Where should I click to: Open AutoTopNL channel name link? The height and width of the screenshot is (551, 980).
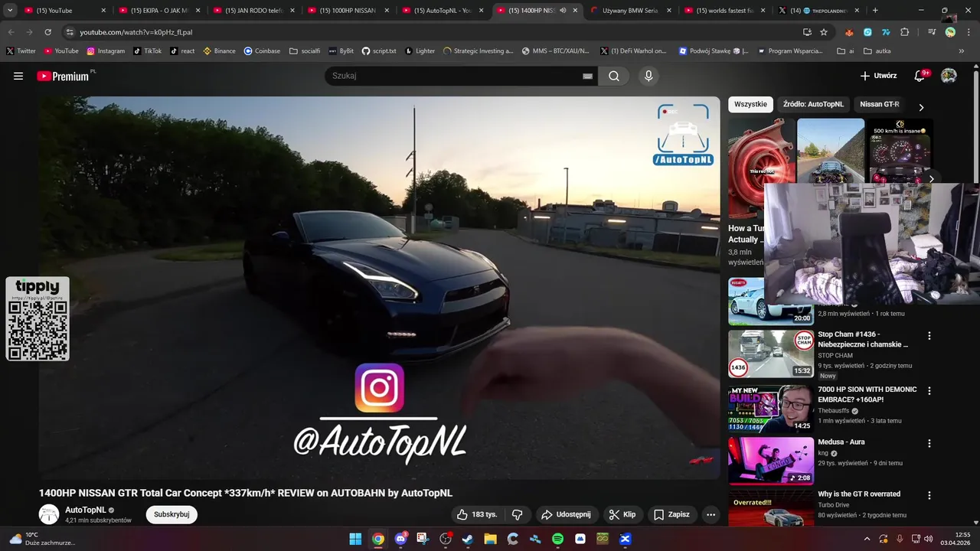85,510
